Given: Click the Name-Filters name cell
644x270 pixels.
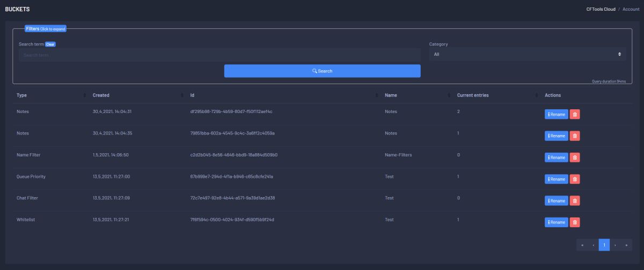Looking at the screenshot, I should coord(399,155).
